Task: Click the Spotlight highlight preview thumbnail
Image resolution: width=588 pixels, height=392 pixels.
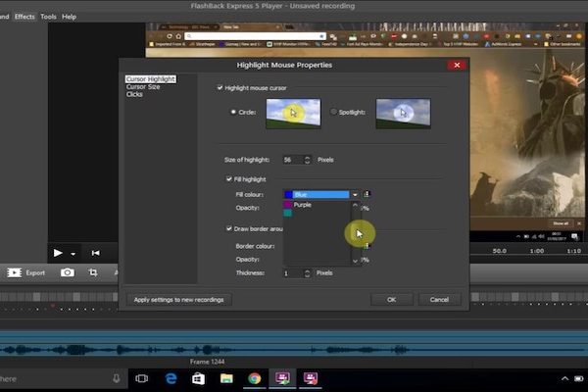Action: pyautogui.click(x=403, y=114)
